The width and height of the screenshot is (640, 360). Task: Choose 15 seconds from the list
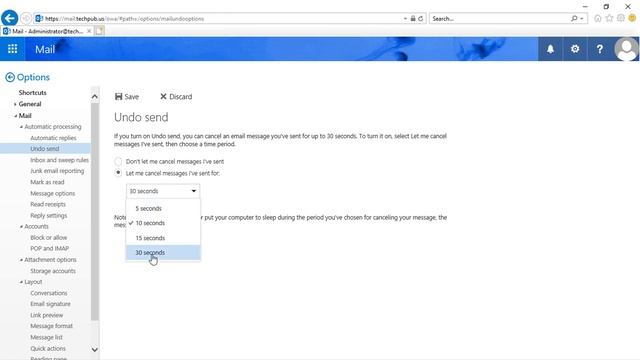click(x=163, y=238)
